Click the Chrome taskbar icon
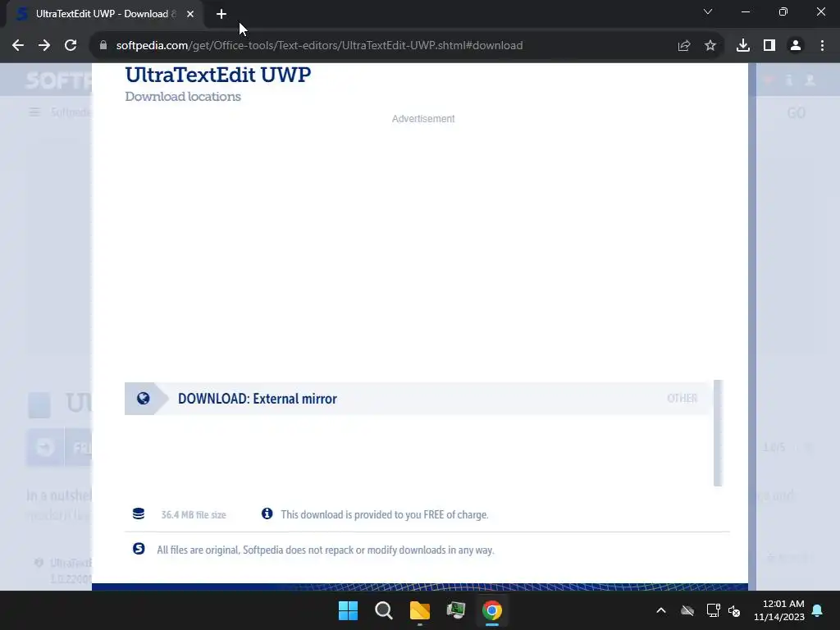 (492, 610)
